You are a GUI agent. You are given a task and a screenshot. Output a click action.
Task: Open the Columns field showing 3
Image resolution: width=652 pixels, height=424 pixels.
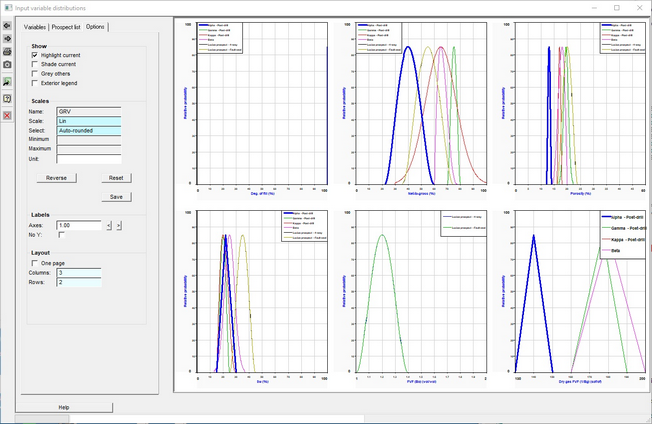(79, 272)
